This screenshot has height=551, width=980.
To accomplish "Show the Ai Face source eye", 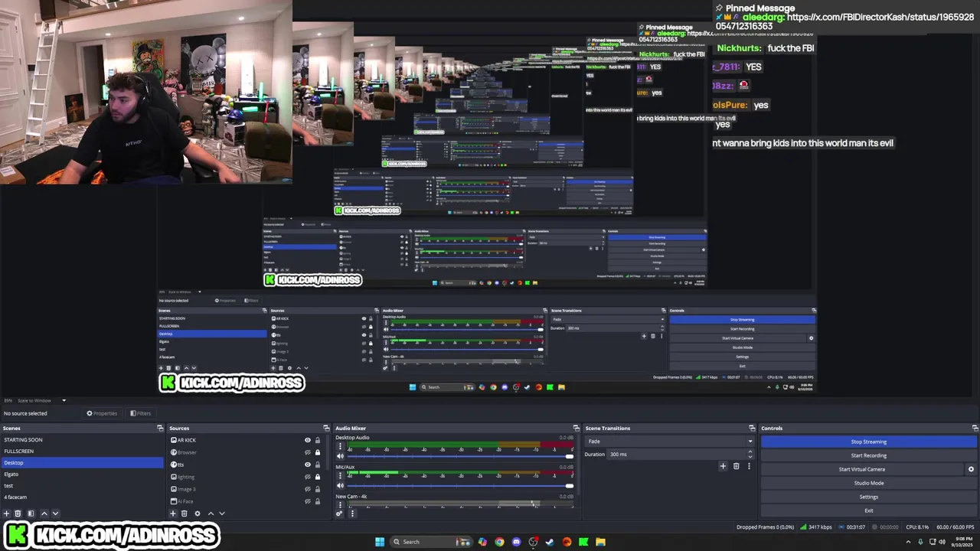I will 308,501.
